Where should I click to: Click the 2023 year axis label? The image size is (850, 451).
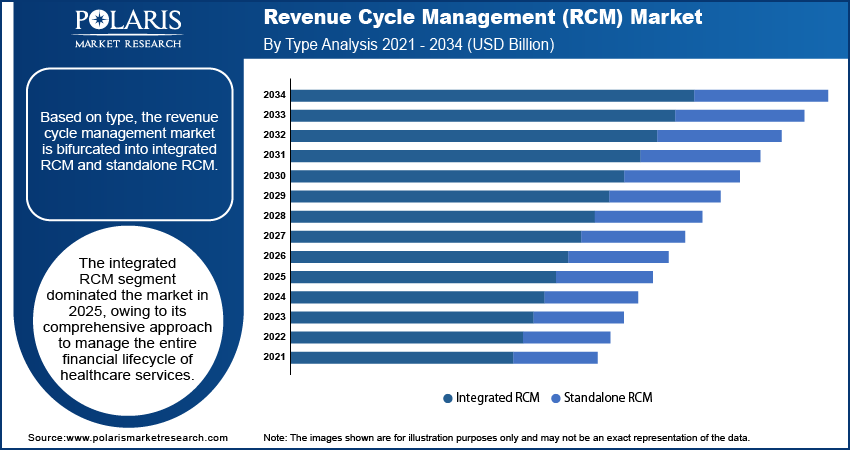(x=275, y=317)
